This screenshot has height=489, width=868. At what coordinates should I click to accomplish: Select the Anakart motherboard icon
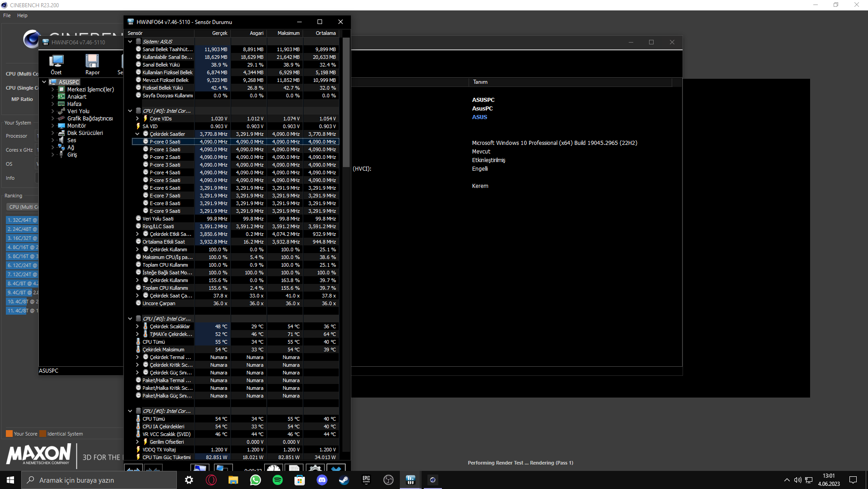click(62, 96)
